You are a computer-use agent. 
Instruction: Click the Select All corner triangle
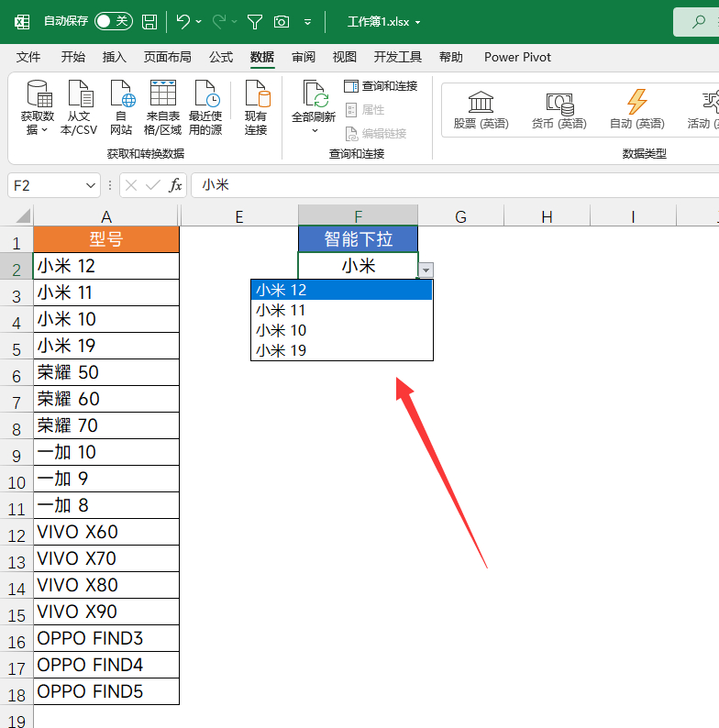[x=23, y=215]
